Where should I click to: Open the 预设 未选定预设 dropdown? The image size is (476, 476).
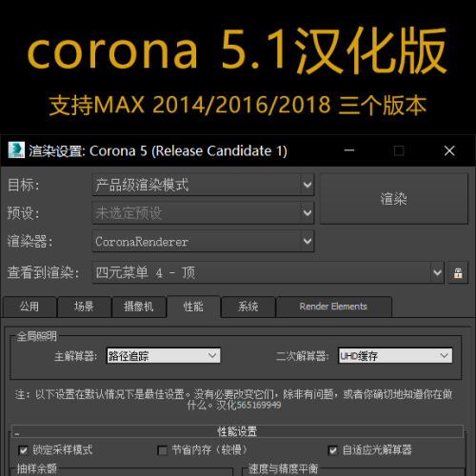(203, 212)
